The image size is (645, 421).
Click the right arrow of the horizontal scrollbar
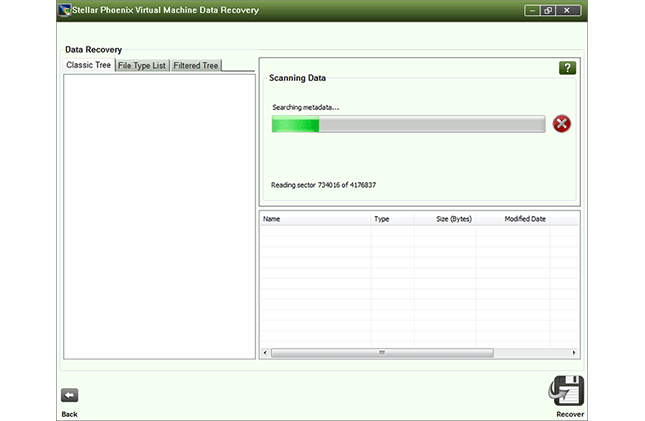click(574, 353)
